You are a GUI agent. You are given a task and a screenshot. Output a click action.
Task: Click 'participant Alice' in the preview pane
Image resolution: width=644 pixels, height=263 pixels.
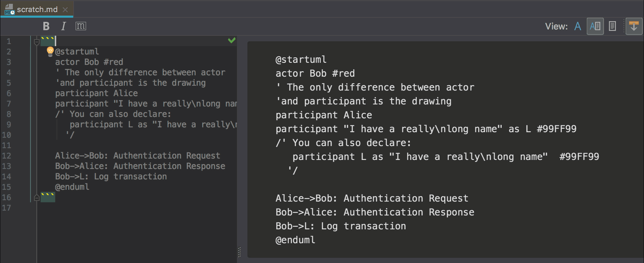point(324,115)
